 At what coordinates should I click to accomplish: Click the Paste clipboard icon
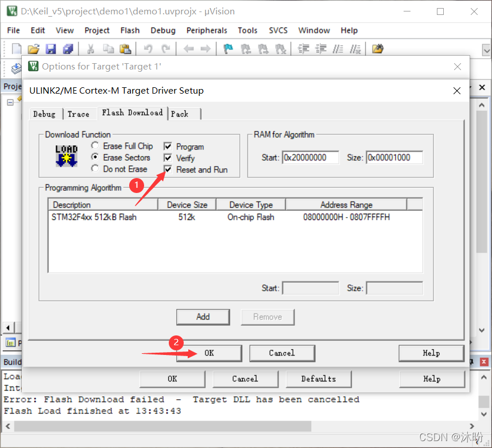coord(125,49)
